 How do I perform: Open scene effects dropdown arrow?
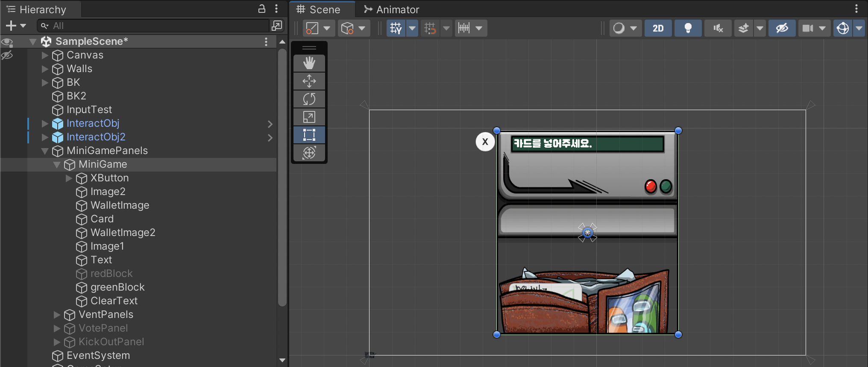click(x=760, y=28)
